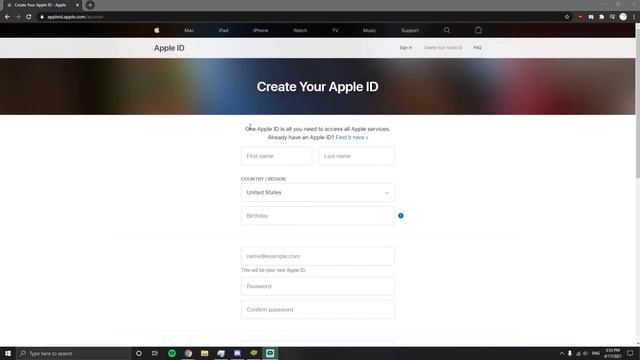
Task: Open TV menu in Apple navigation
Action: [335, 31]
